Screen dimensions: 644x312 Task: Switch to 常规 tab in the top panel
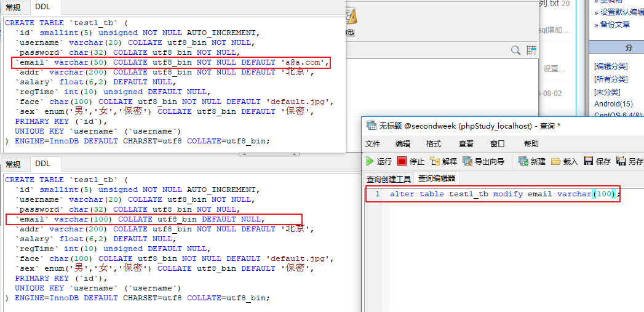click(13, 7)
